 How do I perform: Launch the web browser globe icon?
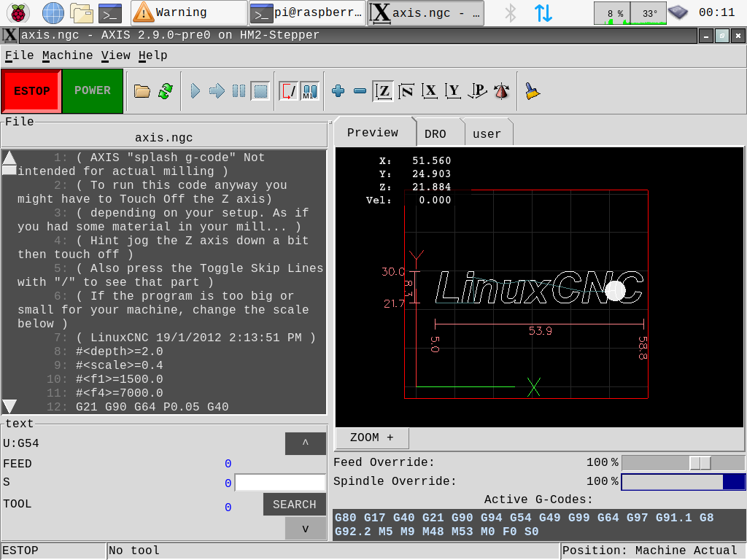coord(53,13)
